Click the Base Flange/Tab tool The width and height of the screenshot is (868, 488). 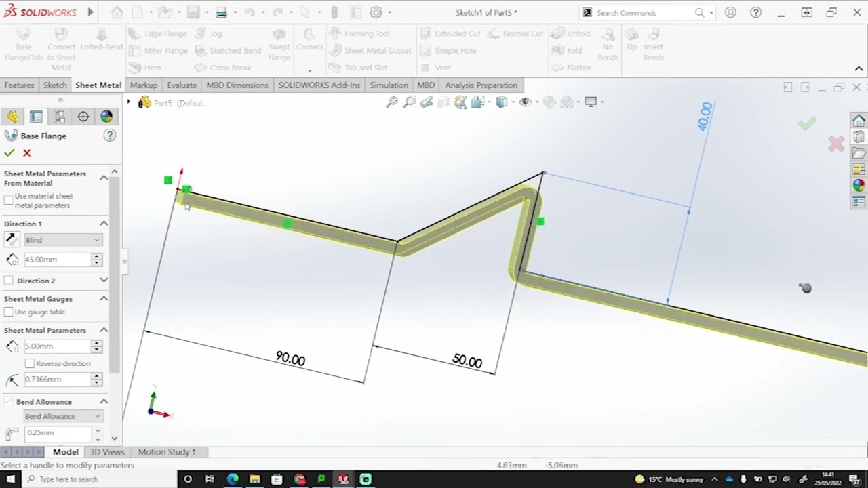pyautogui.click(x=23, y=45)
